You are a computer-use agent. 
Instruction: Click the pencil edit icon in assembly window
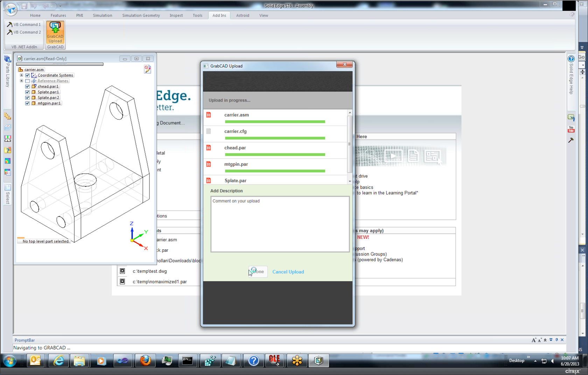click(147, 69)
